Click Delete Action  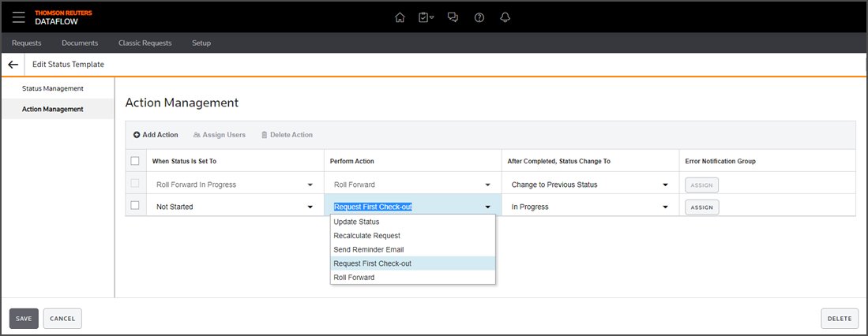coord(287,135)
